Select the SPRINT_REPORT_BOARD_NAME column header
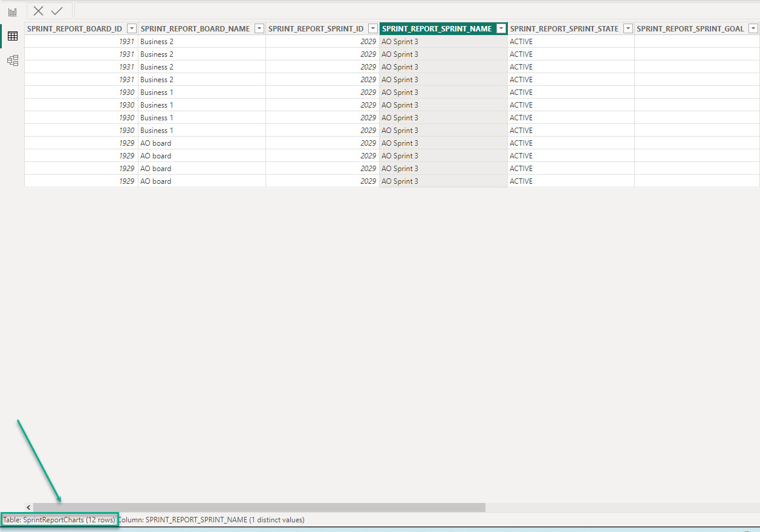 coord(195,28)
